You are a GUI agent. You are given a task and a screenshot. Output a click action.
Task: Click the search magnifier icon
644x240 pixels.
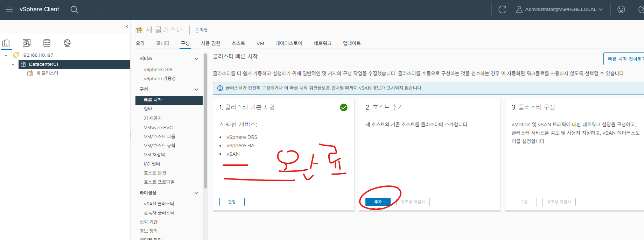[x=74, y=9]
